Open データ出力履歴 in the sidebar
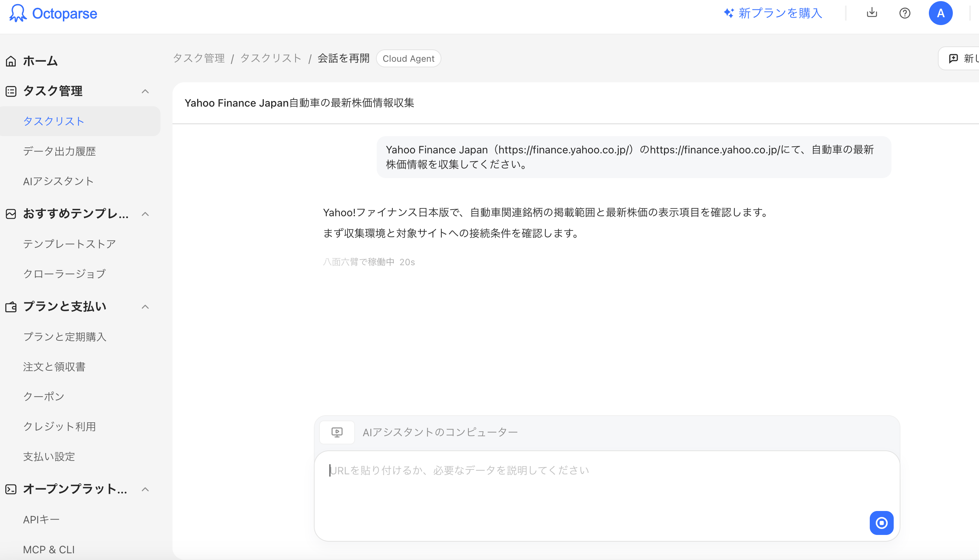The image size is (979, 560). [59, 151]
